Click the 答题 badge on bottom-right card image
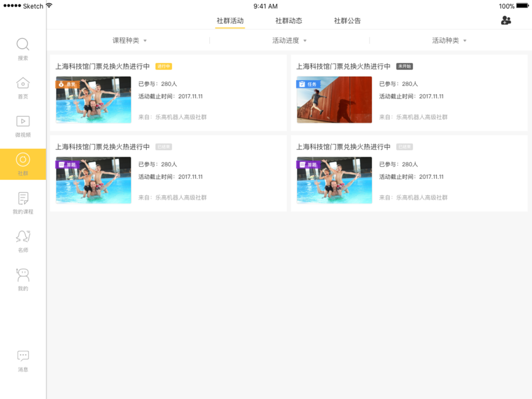Image resolution: width=532 pixels, height=399 pixels. click(308, 165)
